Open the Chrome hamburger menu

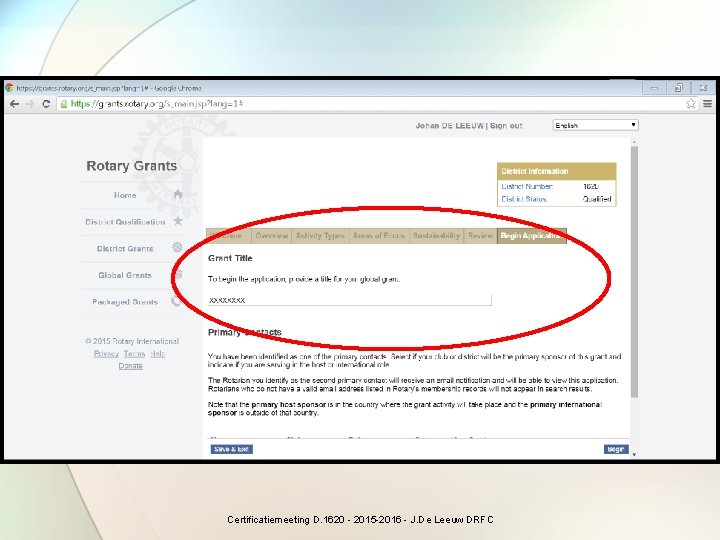708,104
